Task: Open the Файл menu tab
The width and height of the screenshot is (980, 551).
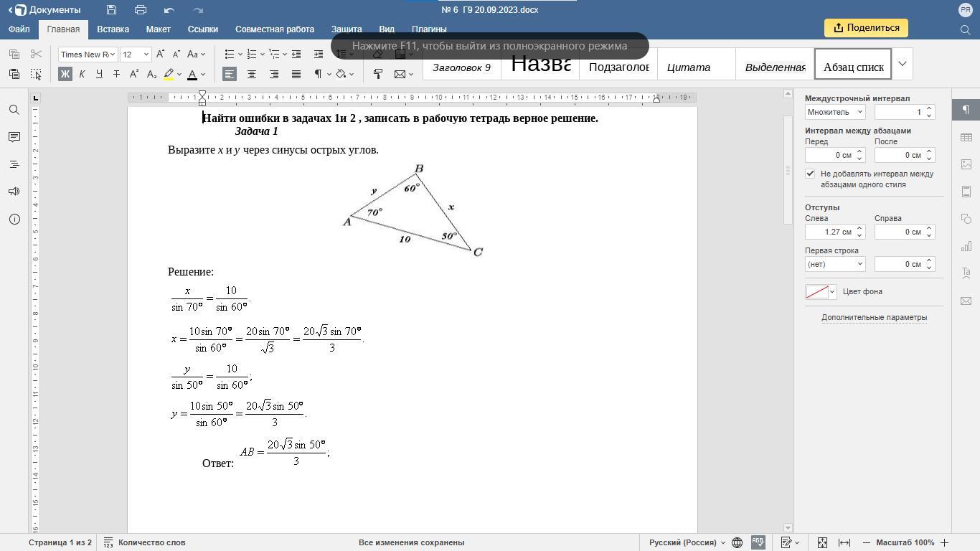Action: tap(19, 29)
